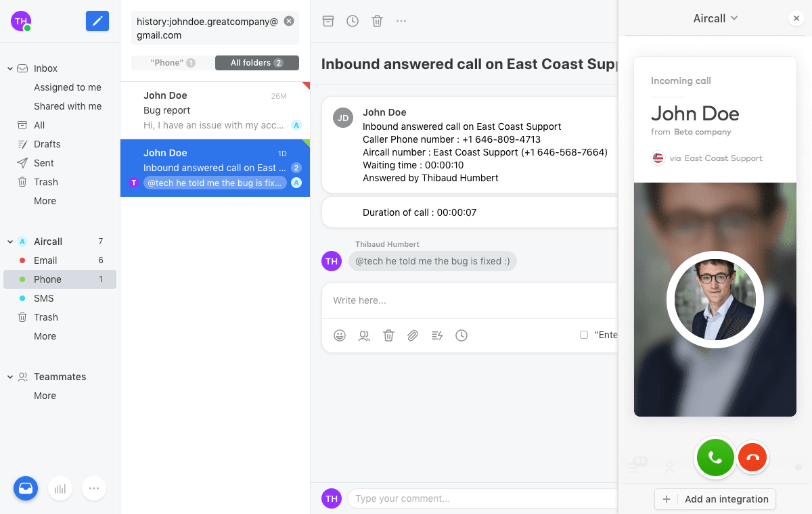Discard draft with composer trash icon
812x514 pixels.
click(x=388, y=335)
